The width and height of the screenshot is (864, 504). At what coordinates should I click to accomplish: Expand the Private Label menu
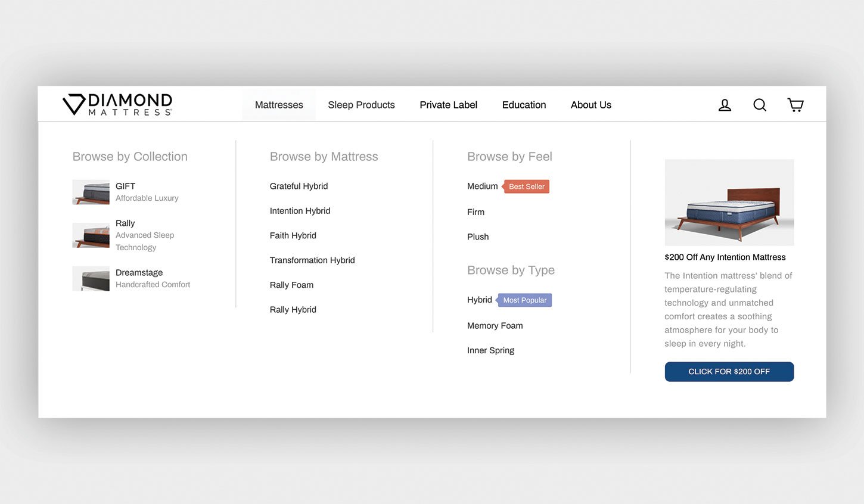(x=448, y=105)
